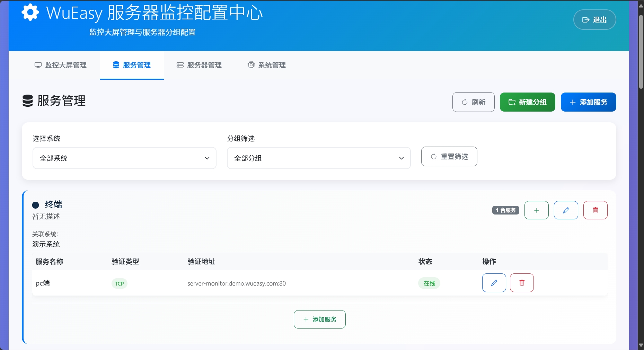644x350 pixels.
Task: Add a service to 终端 group with plus icon
Action: 536,210
